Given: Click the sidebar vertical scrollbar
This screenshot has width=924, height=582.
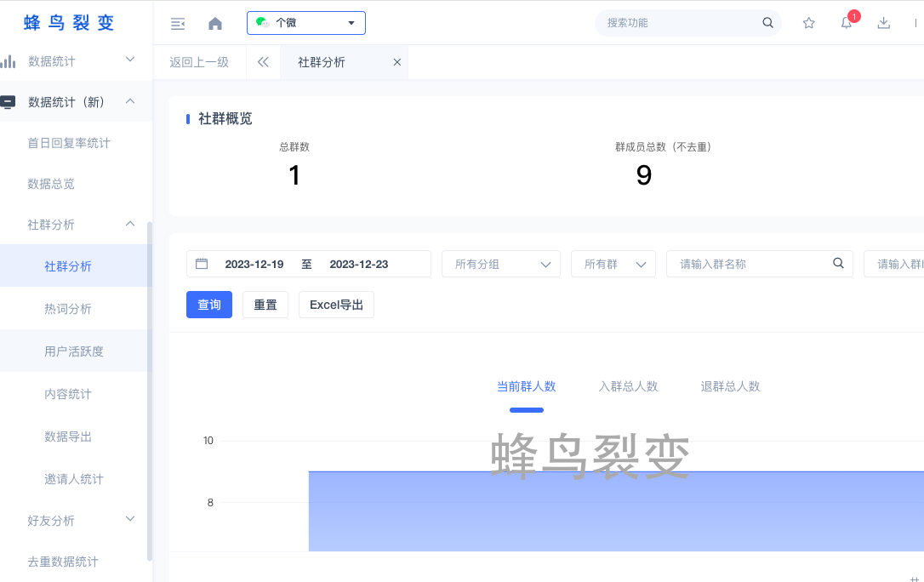Looking at the screenshot, I should (150, 391).
